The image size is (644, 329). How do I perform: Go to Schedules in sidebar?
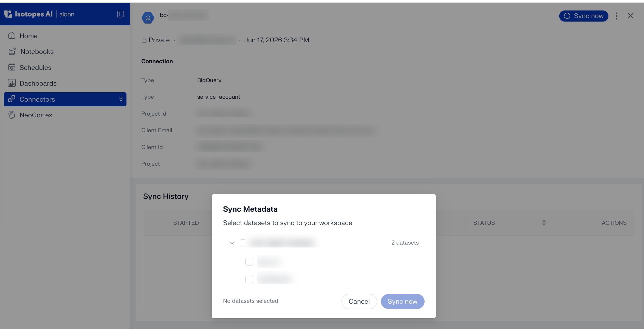[x=65, y=68]
